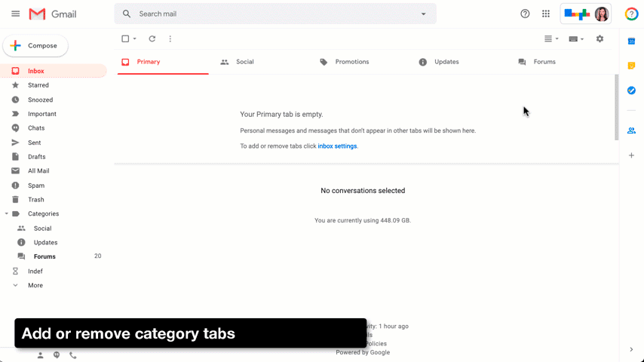Click Get add-ons plus icon
Screen dimensions: 644x362
tap(632, 155)
